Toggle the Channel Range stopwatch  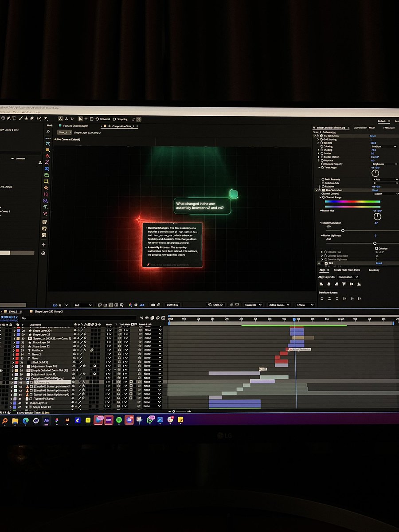(x=323, y=197)
